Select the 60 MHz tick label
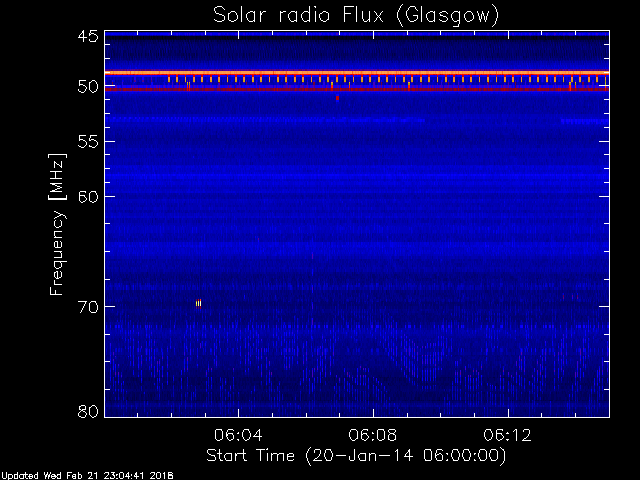Screen dimensions: 640x480 click(86, 196)
